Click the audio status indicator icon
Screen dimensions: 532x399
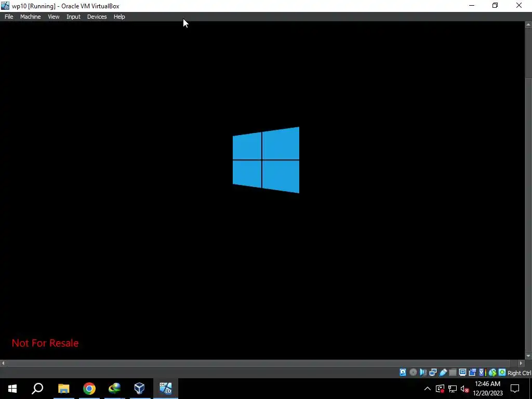click(x=423, y=373)
